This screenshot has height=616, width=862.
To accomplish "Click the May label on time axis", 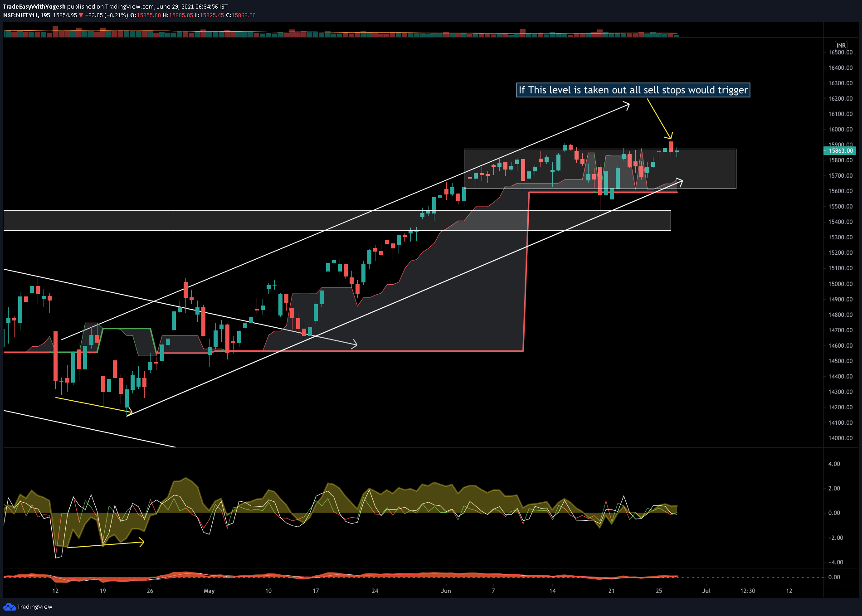I will [x=209, y=591].
